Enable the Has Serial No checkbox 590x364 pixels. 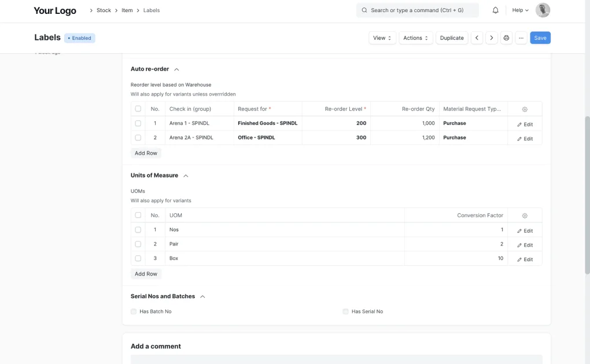[345, 311]
